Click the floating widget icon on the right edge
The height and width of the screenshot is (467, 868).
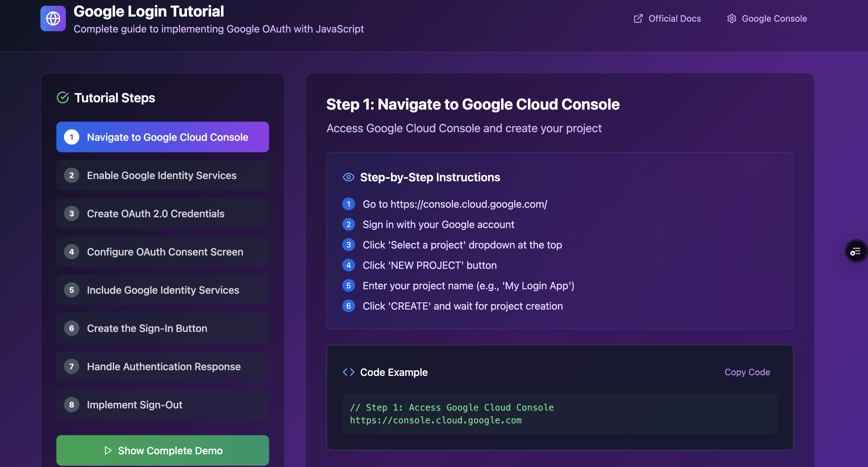856,251
